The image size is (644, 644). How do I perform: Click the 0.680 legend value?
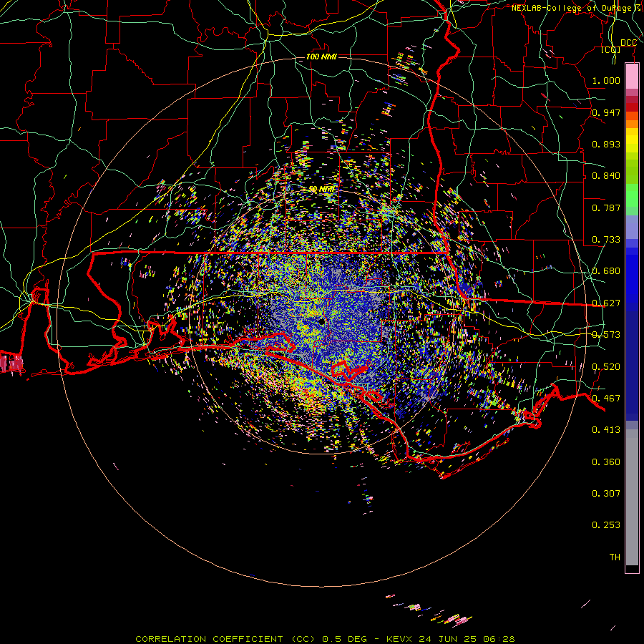point(606,271)
